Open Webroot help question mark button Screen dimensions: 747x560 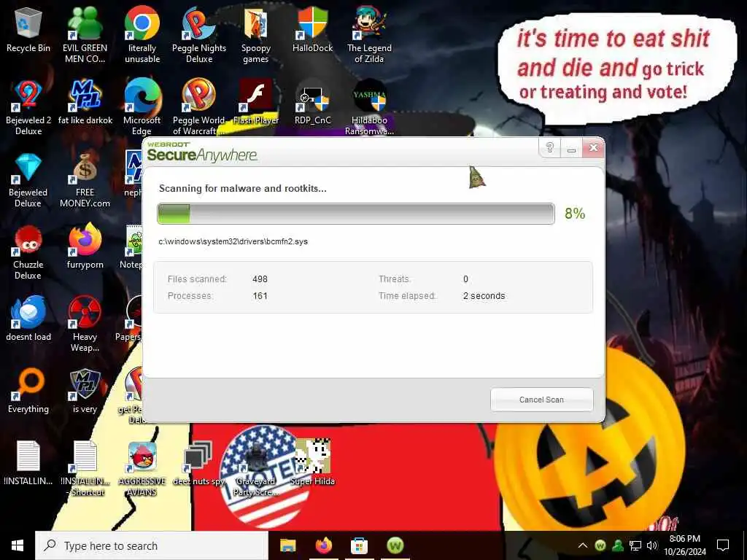point(550,147)
